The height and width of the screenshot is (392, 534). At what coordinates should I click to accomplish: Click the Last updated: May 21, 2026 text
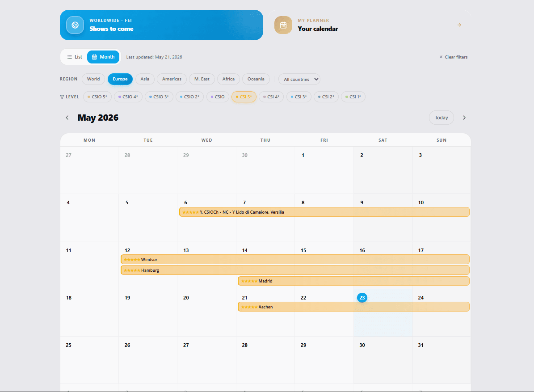(x=154, y=57)
